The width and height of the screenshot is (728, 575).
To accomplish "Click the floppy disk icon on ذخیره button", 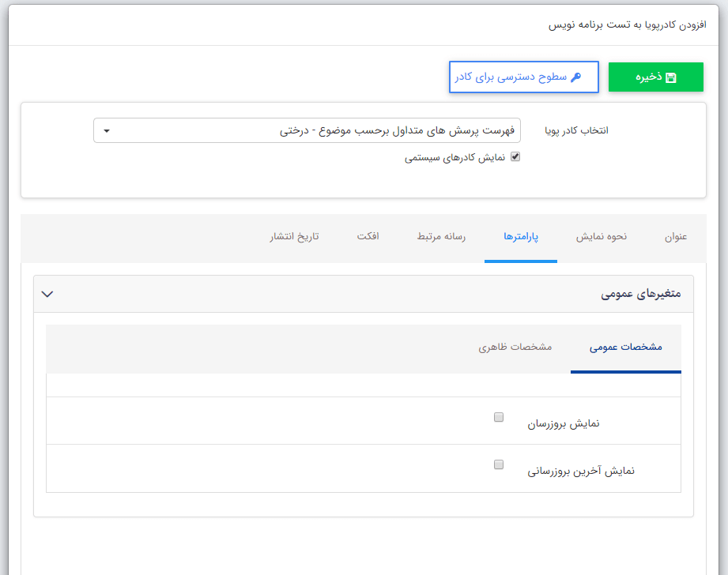I will [x=673, y=77].
